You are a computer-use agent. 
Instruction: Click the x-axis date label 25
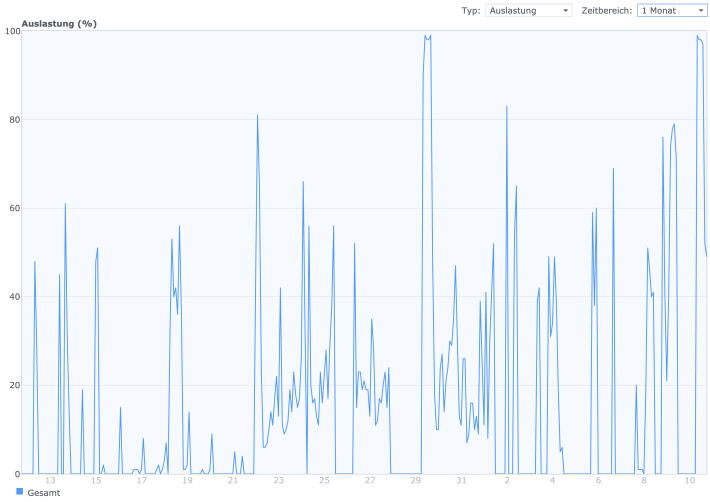coord(324,480)
